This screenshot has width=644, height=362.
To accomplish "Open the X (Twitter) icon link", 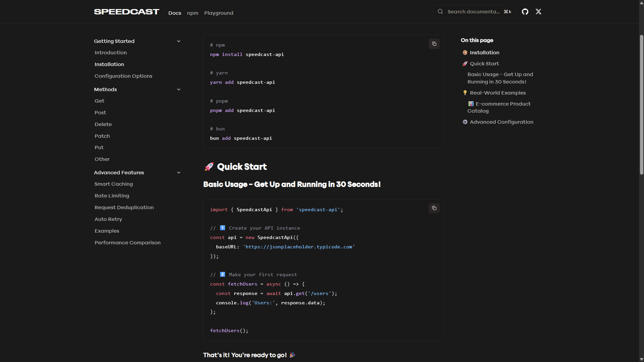I will click(x=538, y=12).
